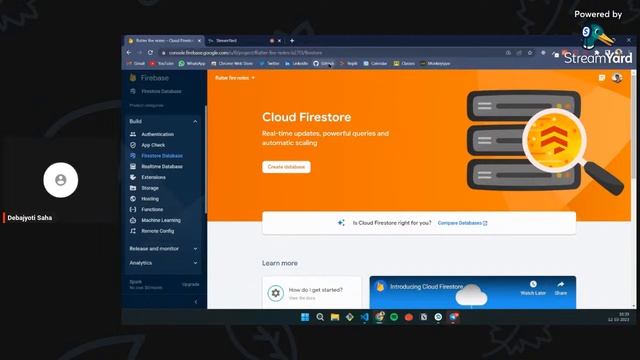
Task: Open Machine Learning from sidebar
Action: (x=160, y=220)
